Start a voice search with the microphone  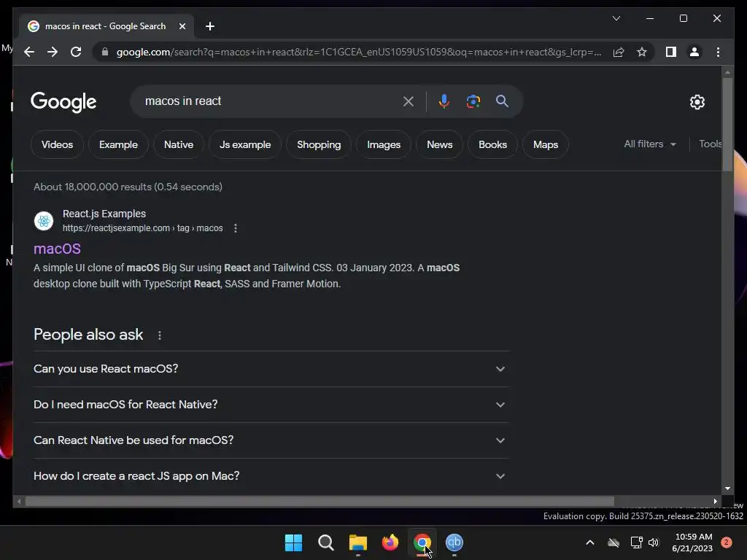click(444, 101)
